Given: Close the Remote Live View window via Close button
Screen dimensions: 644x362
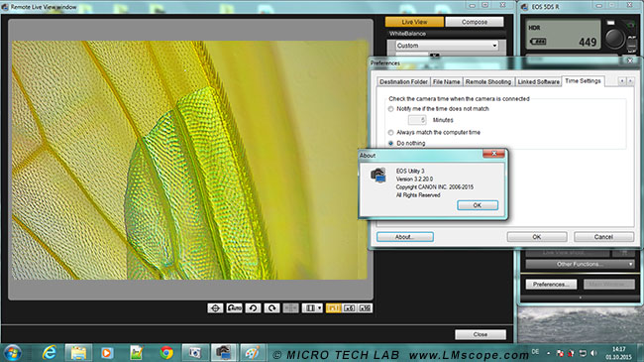Looking at the screenshot, I should pyautogui.click(x=481, y=334).
